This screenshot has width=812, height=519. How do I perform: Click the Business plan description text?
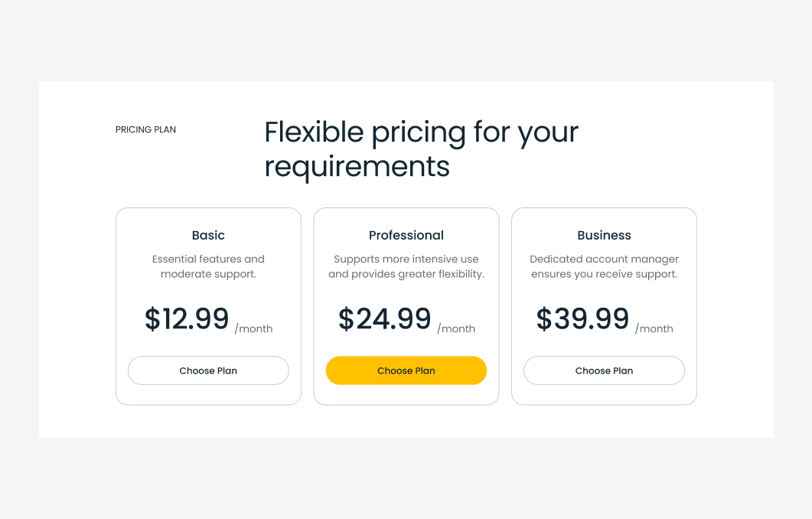(604, 266)
